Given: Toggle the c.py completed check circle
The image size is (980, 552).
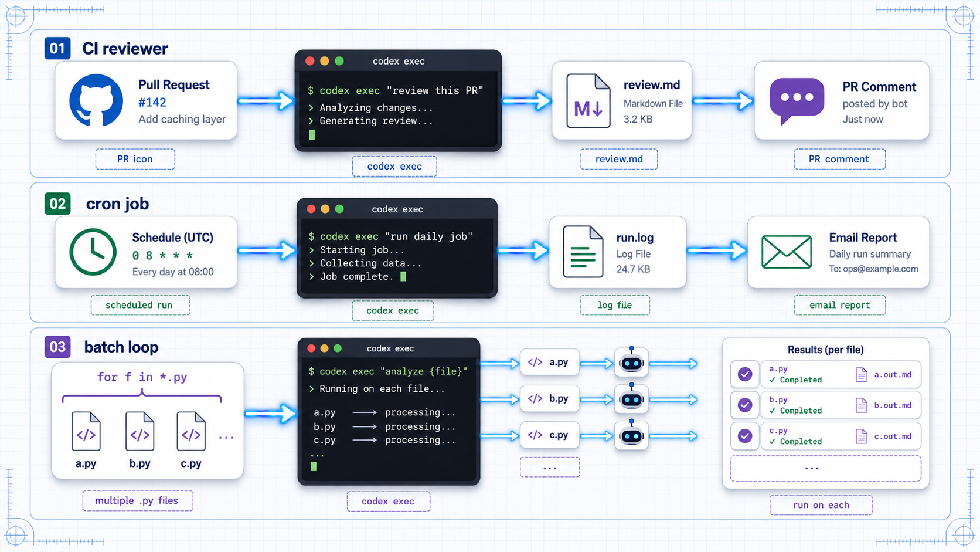Looking at the screenshot, I should 745,436.
